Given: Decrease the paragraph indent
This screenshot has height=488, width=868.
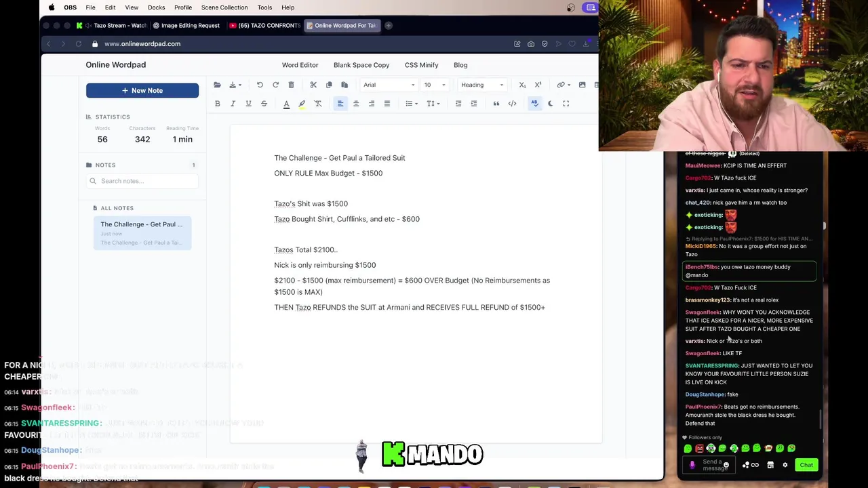Looking at the screenshot, I should (458, 104).
